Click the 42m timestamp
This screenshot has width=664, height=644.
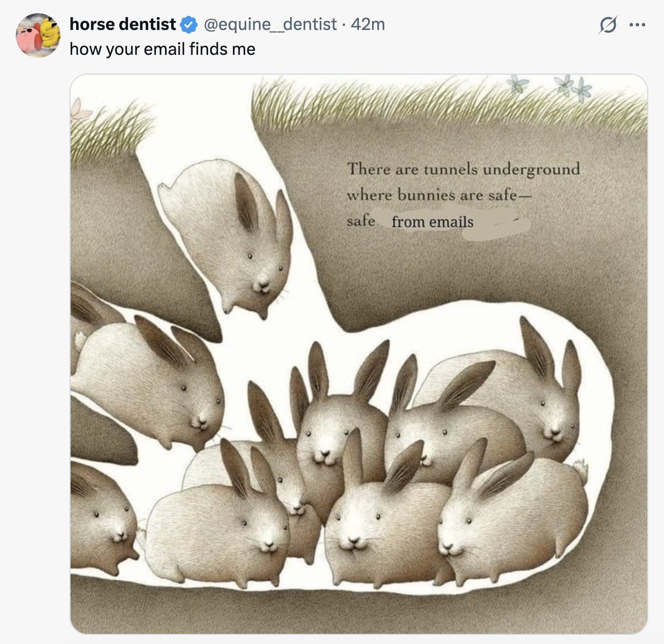368,24
